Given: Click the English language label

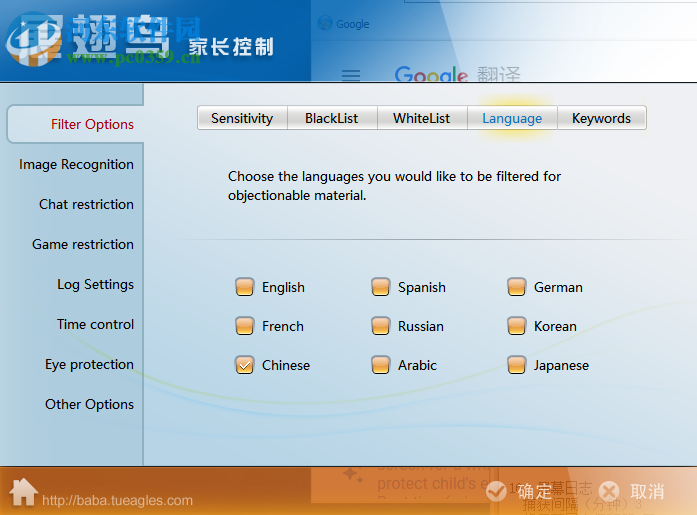Looking at the screenshot, I should (283, 287).
